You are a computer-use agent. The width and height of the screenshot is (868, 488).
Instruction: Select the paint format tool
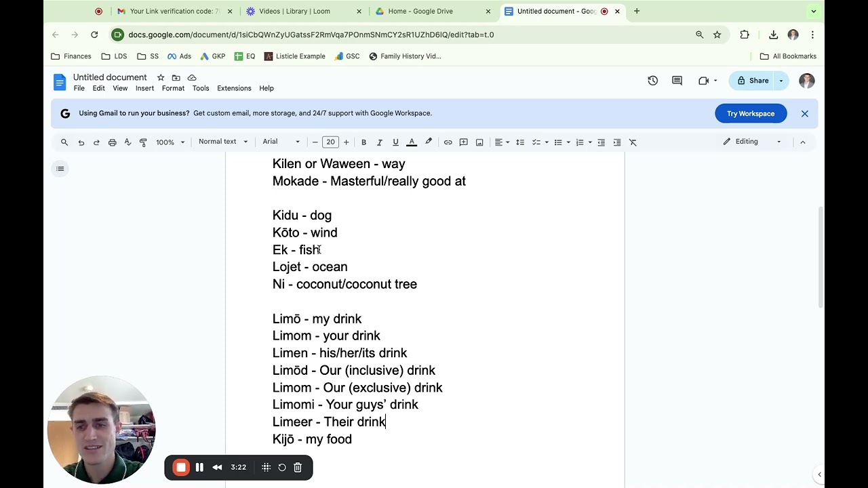coord(143,142)
